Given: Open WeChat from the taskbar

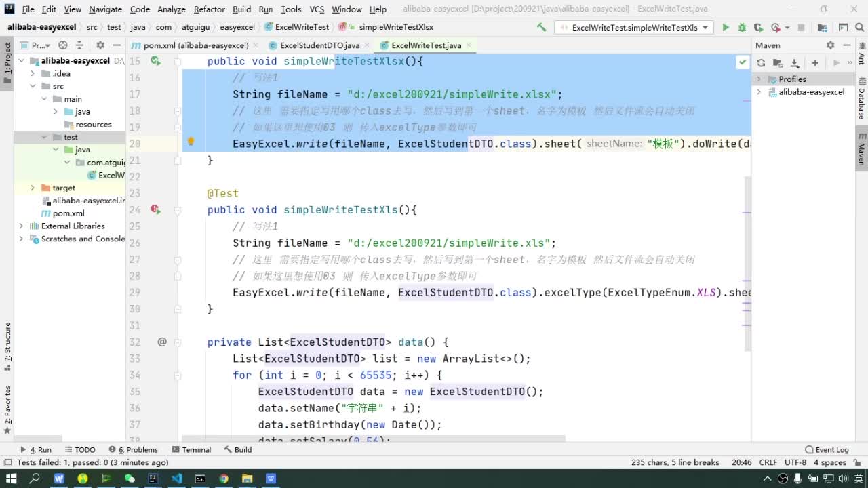Looking at the screenshot, I should (130, 479).
